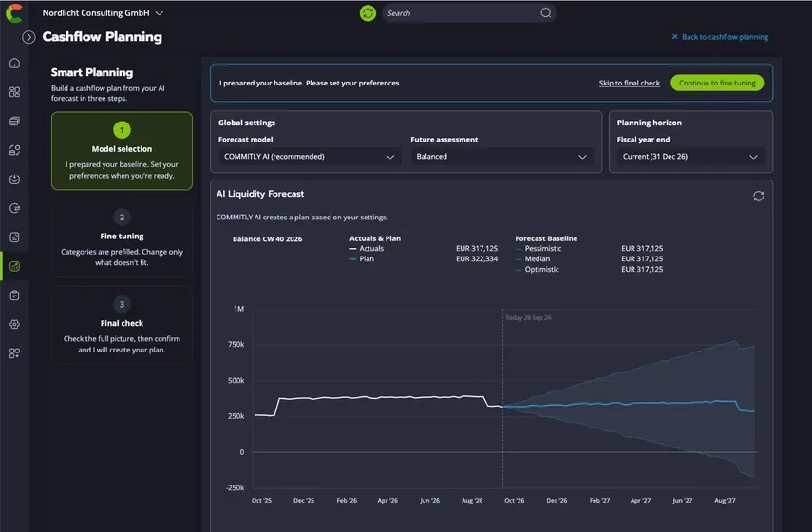Click the Smart Planning heading
This screenshot has height=532, width=812.
coord(92,72)
